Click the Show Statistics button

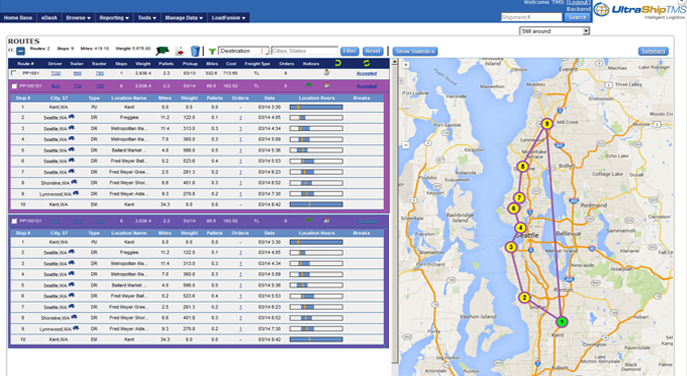click(x=414, y=51)
